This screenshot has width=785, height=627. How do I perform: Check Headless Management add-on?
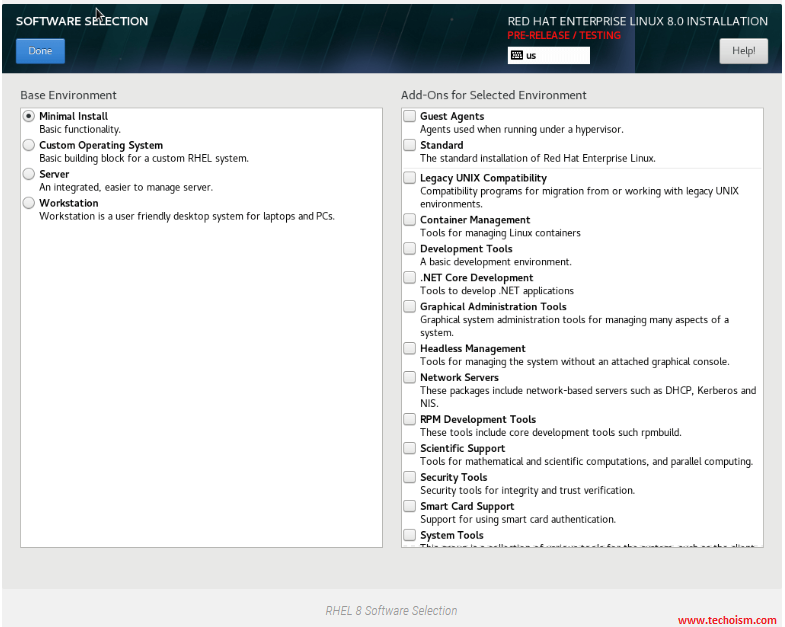(410, 349)
